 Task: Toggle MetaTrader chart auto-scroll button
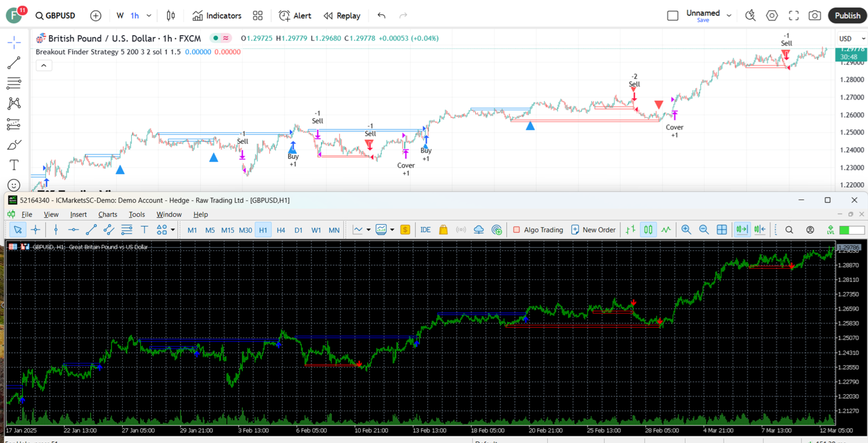point(742,229)
